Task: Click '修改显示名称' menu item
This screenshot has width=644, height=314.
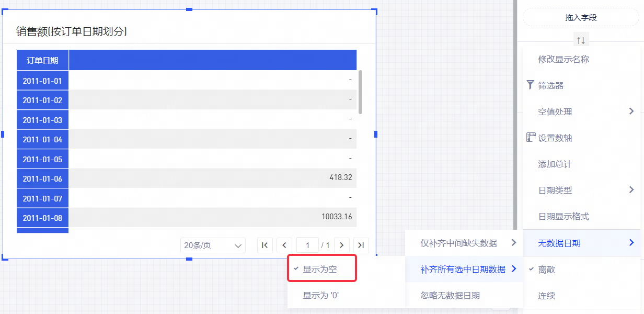Action: pos(563,59)
